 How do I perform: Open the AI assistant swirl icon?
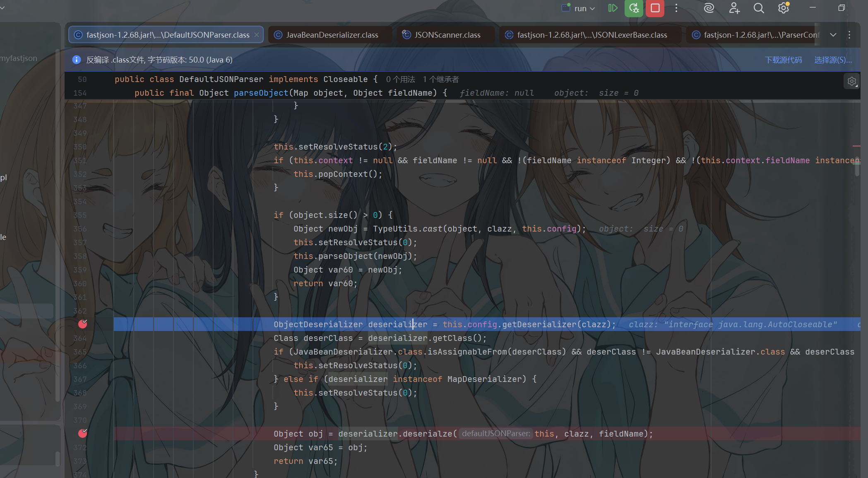pos(709,8)
